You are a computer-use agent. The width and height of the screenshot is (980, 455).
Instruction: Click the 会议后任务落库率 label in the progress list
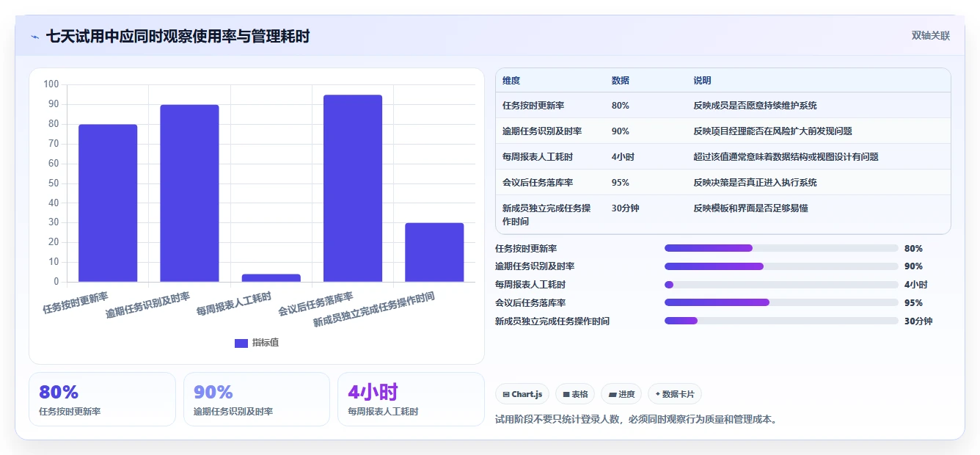530,302
